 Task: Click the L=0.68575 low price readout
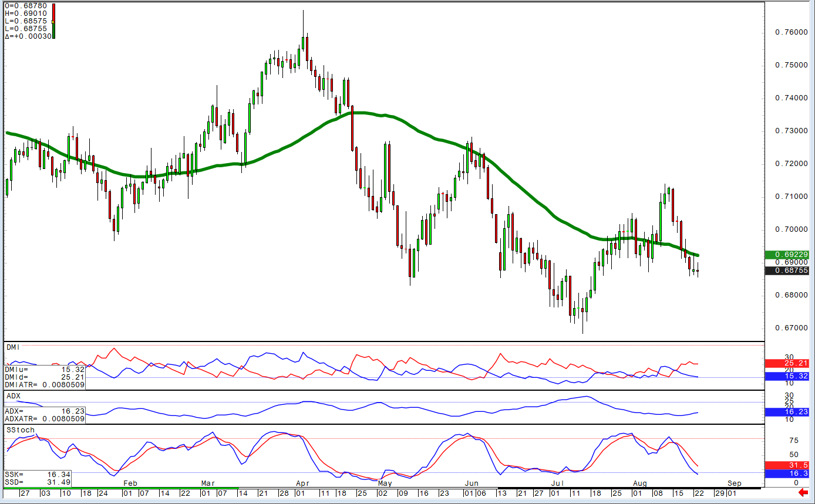[26, 21]
